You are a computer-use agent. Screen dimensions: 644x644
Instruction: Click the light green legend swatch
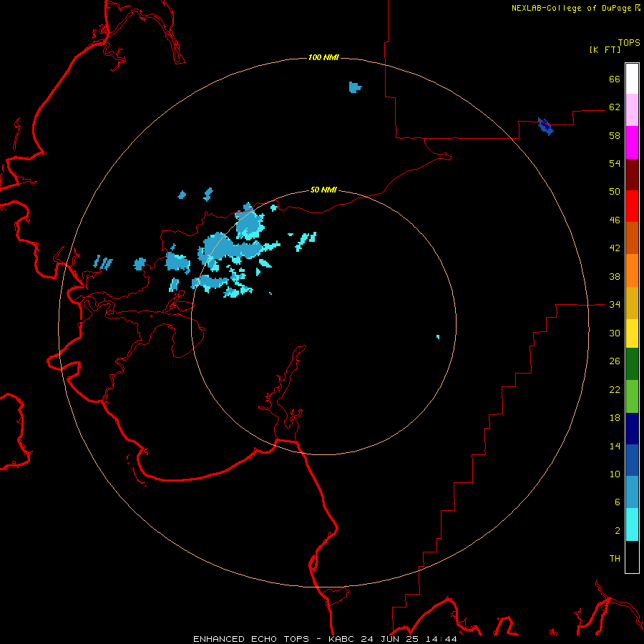coord(632,396)
